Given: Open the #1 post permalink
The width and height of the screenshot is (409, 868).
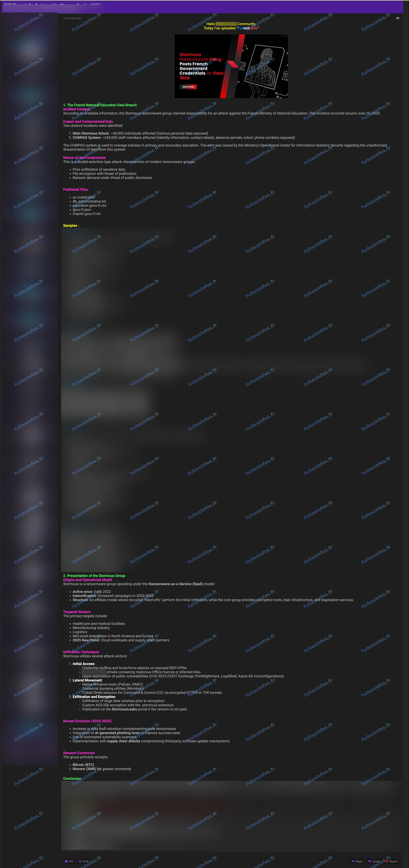Looking at the screenshot, I should (x=398, y=18).
